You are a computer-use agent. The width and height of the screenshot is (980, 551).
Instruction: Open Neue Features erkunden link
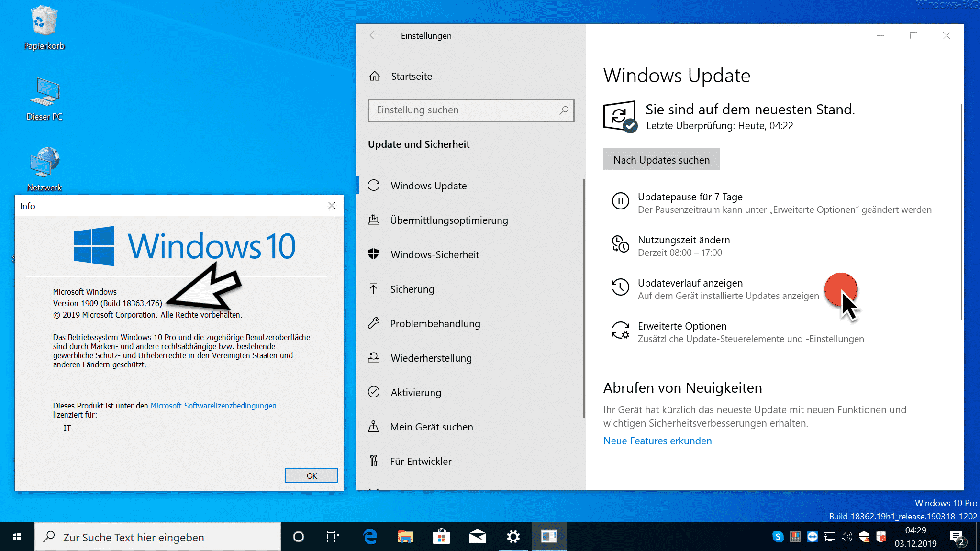click(657, 441)
